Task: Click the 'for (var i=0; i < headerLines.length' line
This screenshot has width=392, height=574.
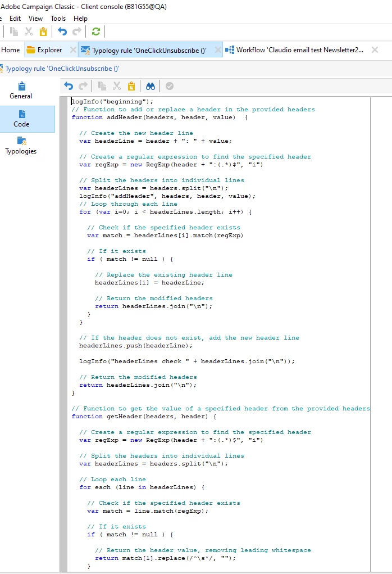Action: 165,211
